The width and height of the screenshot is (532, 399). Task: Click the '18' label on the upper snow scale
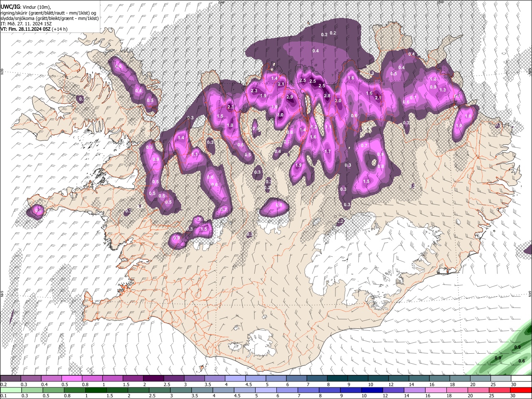pos(452,384)
